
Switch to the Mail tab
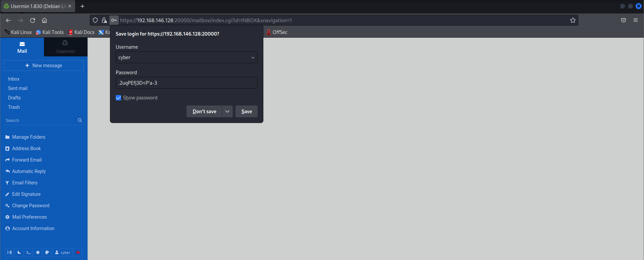(22, 47)
